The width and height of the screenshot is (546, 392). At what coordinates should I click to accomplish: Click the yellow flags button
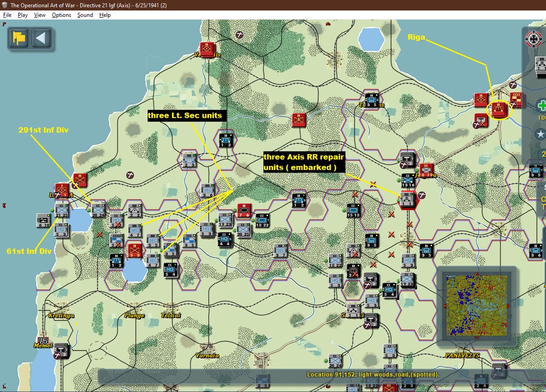[19, 38]
